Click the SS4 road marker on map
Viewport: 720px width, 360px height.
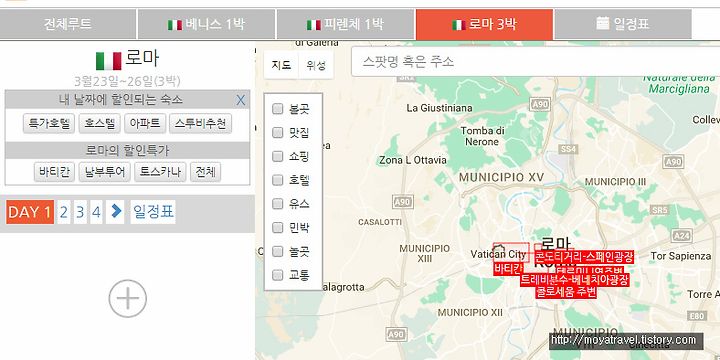tap(568, 149)
